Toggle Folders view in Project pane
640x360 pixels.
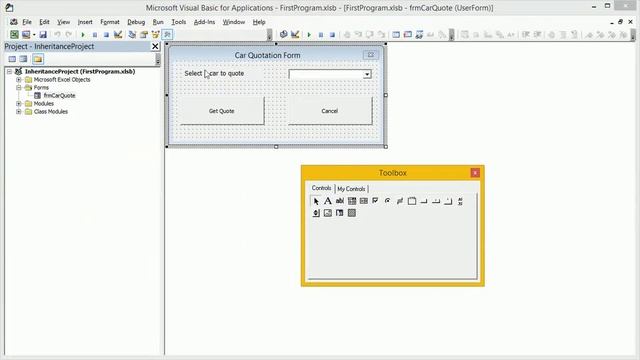[38, 59]
